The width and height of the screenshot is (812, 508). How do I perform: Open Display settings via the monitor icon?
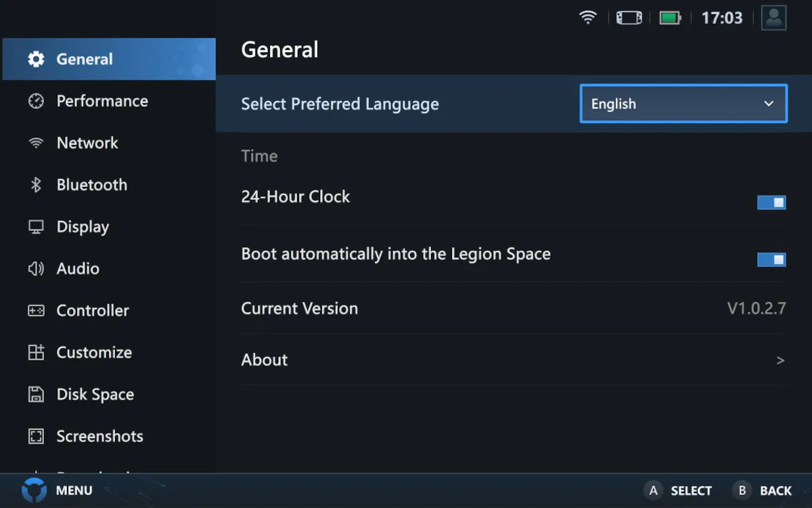36,227
